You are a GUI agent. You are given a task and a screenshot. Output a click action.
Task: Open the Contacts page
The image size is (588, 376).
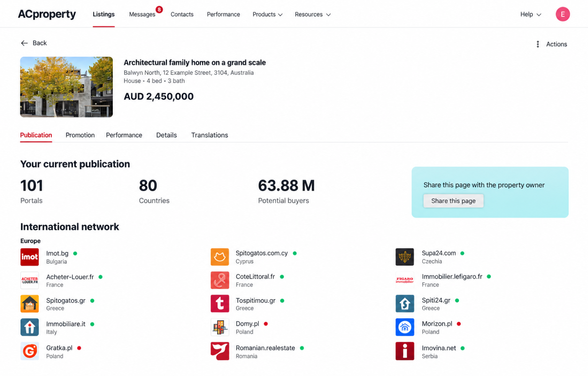click(x=182, y=15)
